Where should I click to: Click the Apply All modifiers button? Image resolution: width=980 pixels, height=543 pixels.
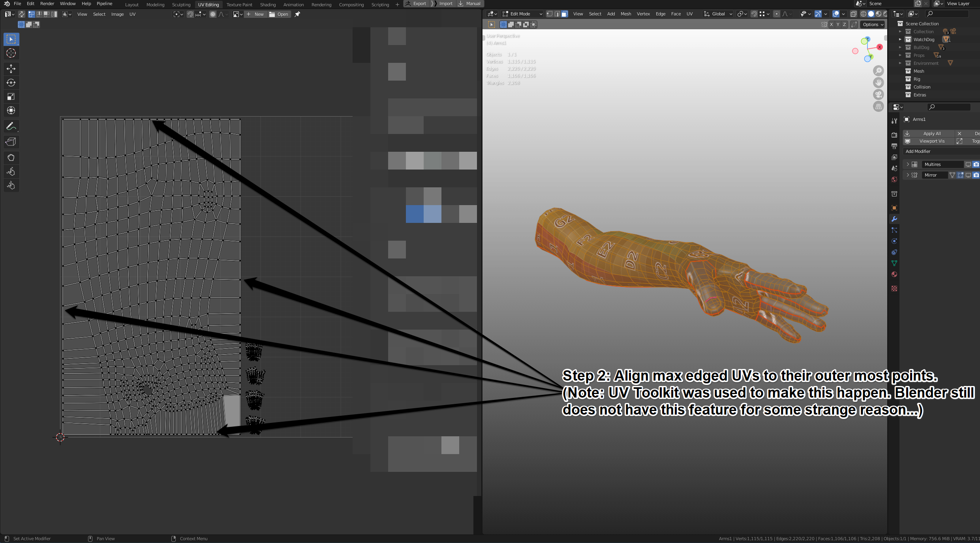click(x=929, y=134)
